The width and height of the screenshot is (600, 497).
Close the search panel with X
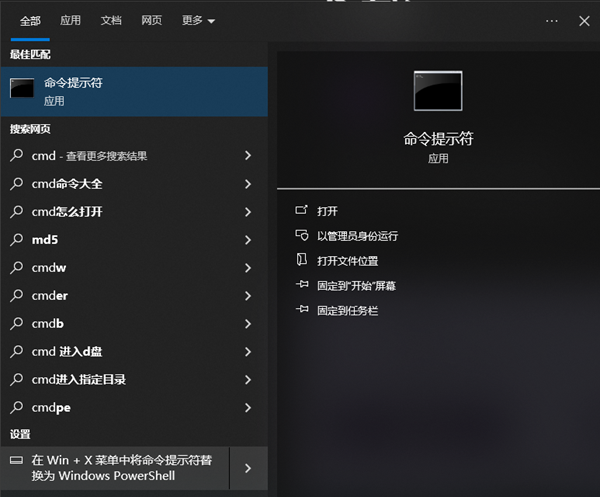click(584, 21)
